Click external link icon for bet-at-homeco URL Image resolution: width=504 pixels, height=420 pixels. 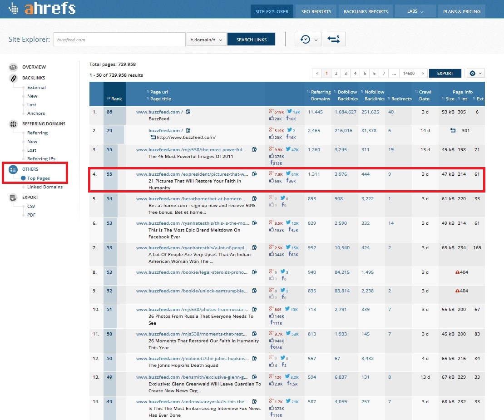254,198
